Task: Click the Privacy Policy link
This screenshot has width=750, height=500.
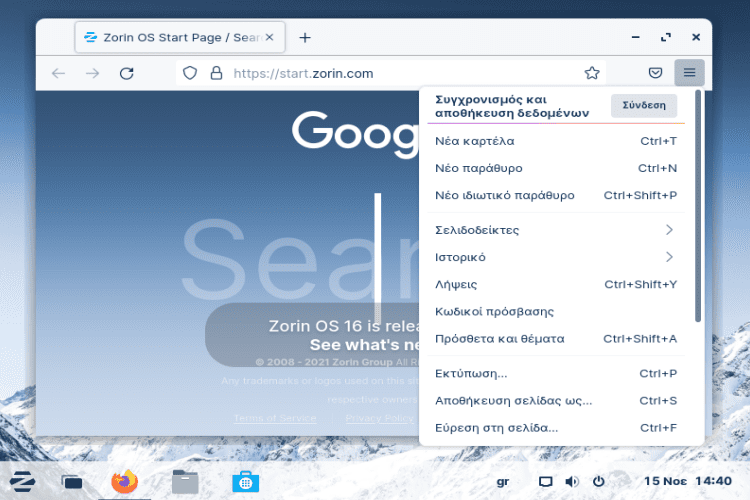Action: click(x=380, y=418)
